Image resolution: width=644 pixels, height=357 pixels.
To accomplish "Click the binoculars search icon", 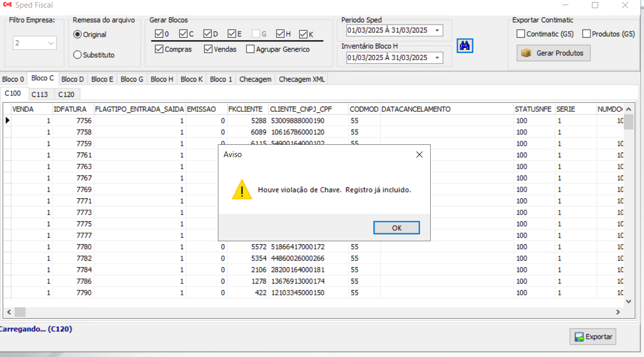I will [x=465, y=45].
